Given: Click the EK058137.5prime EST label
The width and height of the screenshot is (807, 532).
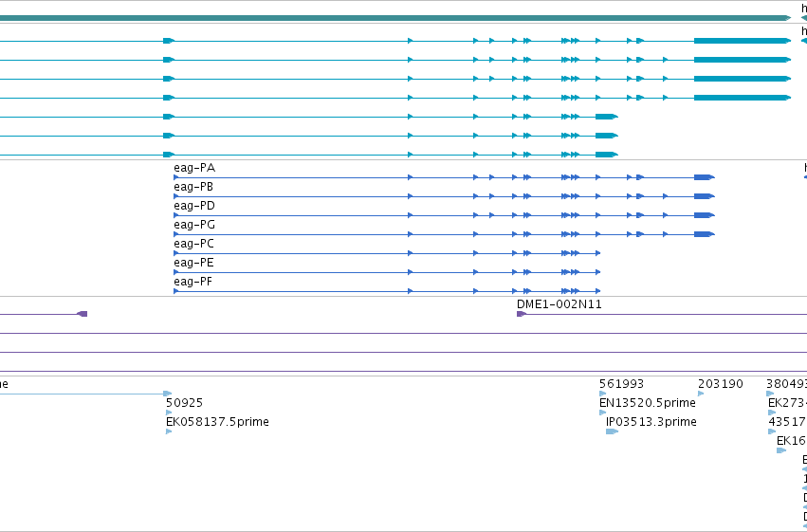Looking at the screenshot, I should (x=217, y=422).
